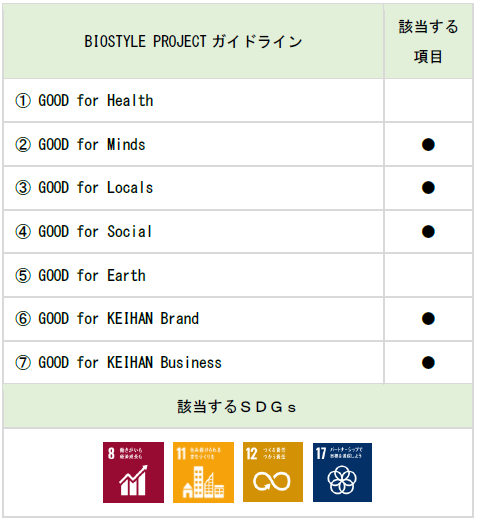477x521 pixels.
Task: Click the SDG 12 infinity loop icon
Action: coord(273,472)
